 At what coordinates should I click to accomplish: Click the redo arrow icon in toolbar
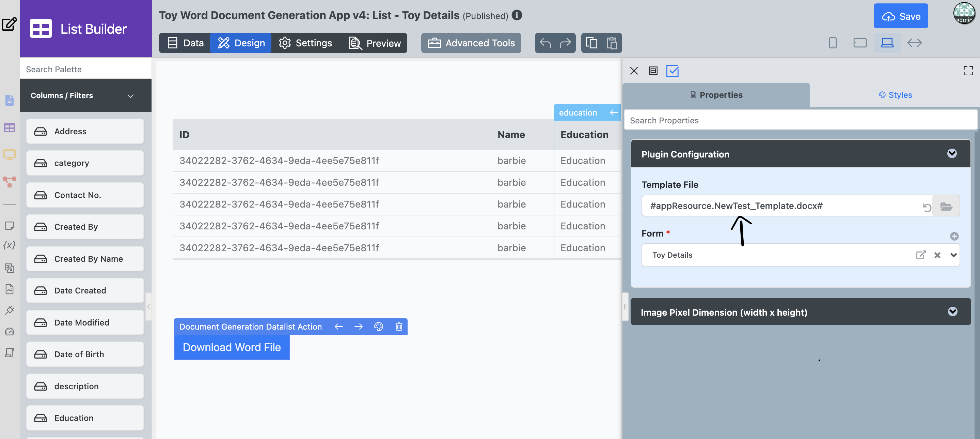[565, 43]
